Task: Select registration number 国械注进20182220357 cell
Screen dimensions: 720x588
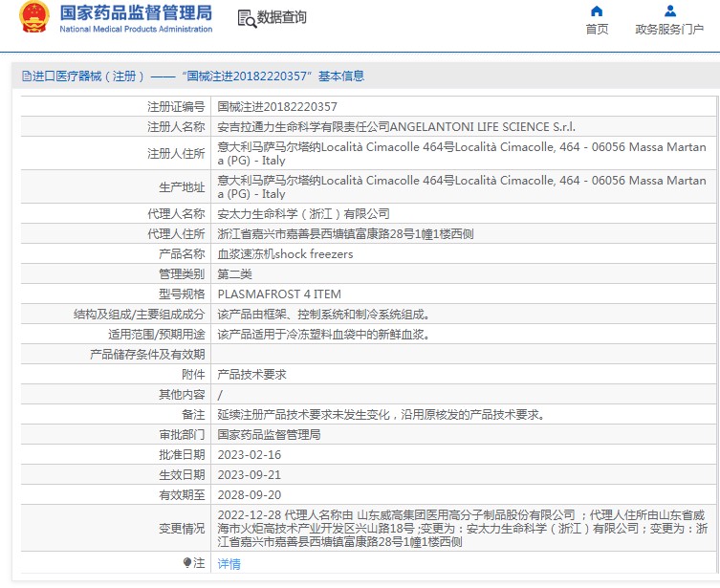Action: 277,106
